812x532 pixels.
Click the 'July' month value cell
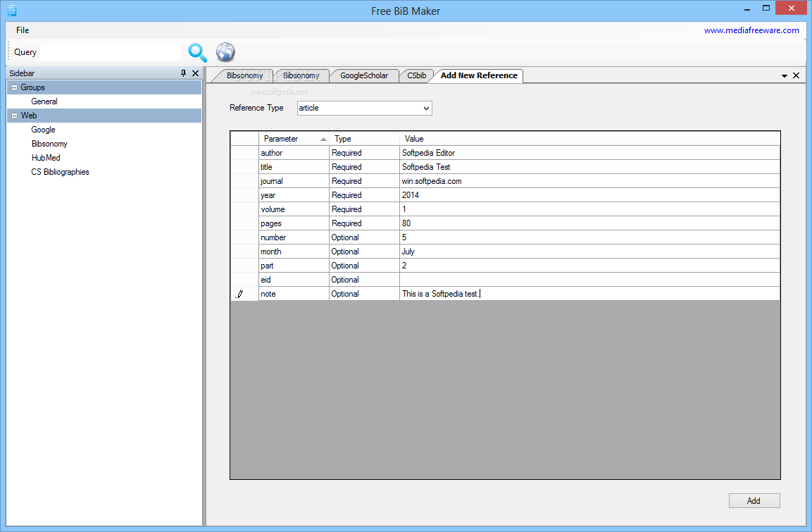(590, 252)
